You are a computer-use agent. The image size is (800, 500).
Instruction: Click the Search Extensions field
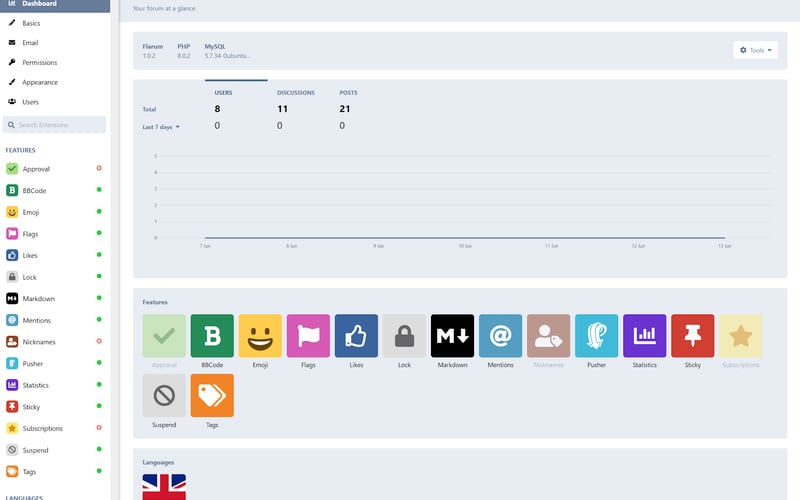pos(55,125)
